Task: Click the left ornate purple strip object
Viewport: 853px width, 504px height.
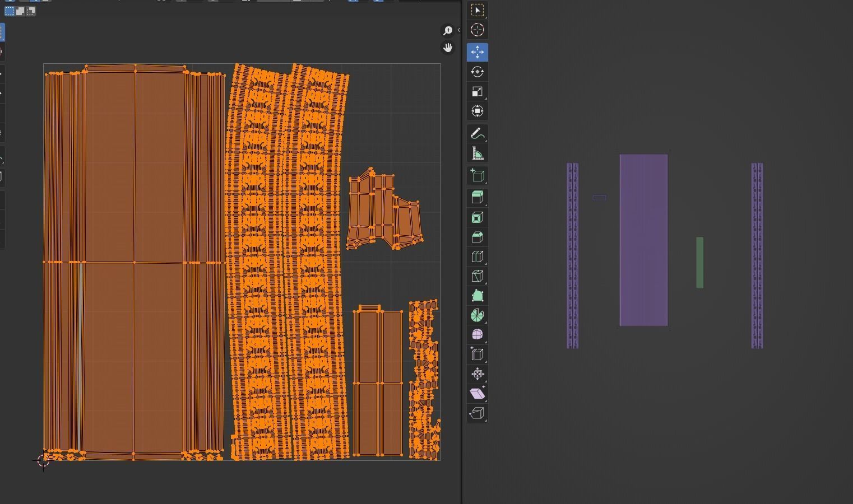Action: [572, 256]
